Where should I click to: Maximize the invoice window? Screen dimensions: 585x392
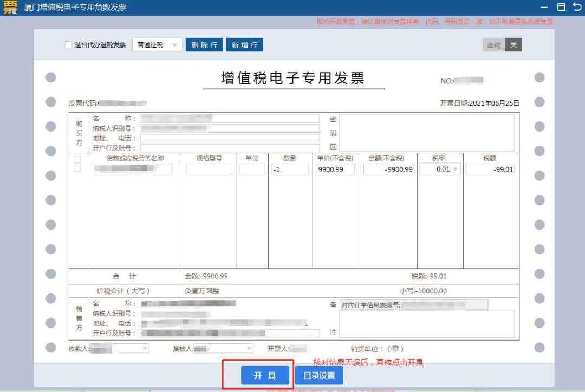[561, 6]
